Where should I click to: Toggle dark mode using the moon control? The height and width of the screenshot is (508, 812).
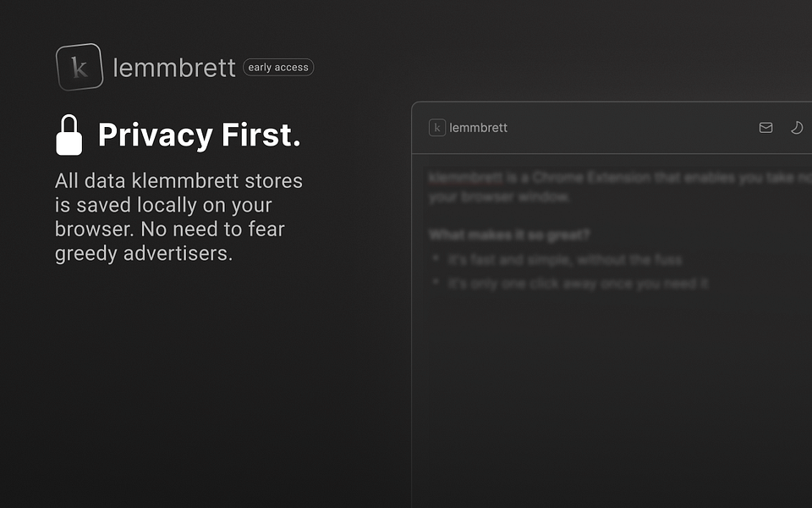(x=796, y=128)
